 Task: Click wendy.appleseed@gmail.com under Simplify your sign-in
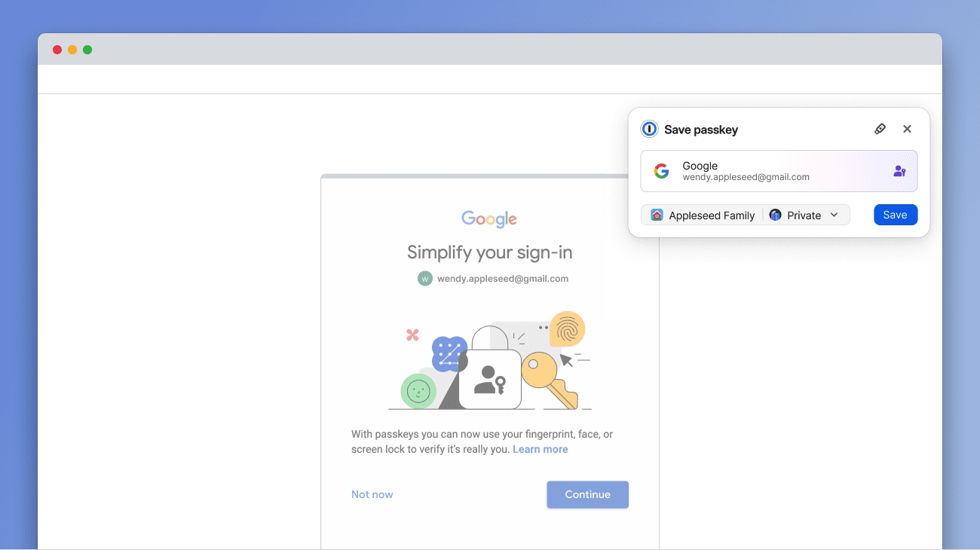pyautogui.click(x=503, y=279)
